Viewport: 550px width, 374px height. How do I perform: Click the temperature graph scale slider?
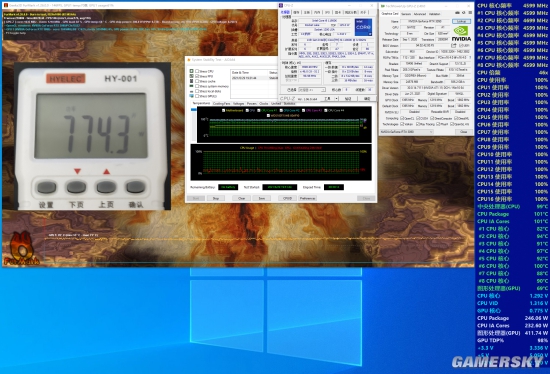pos(194,110)
